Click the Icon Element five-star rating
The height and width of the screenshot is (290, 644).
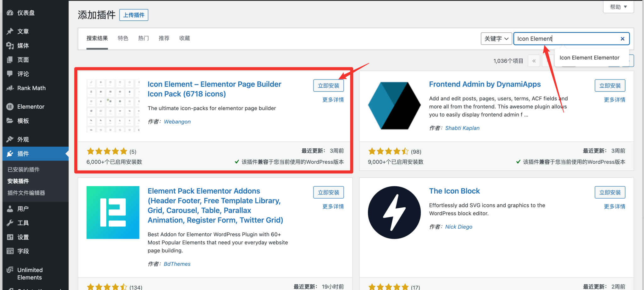[x=107, y=151]
